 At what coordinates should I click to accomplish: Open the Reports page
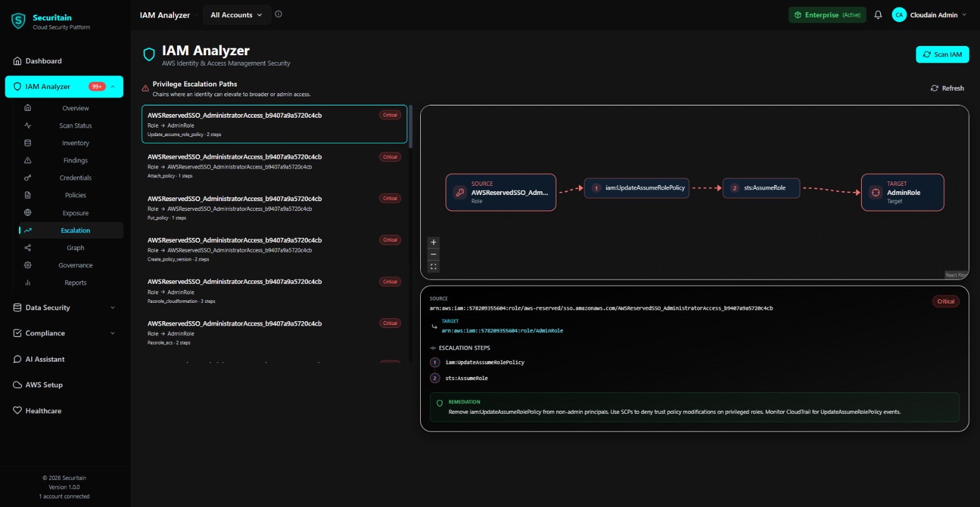[75, 283]
